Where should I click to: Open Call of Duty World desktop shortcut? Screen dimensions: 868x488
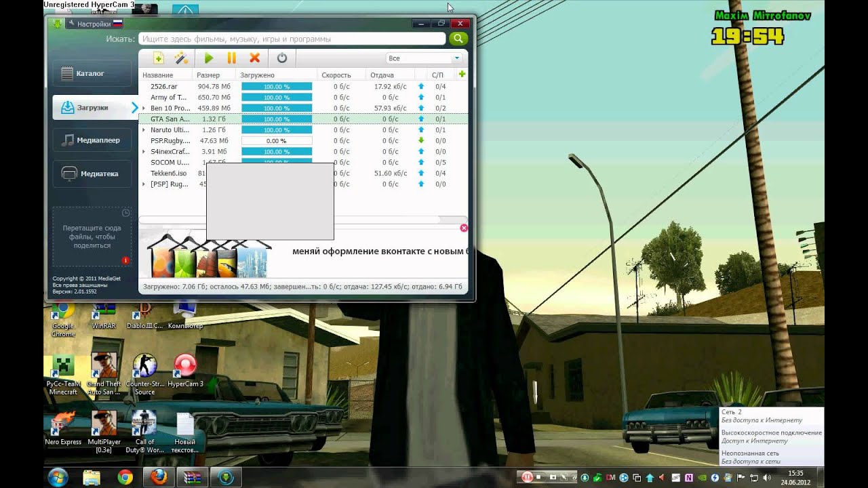click(144, 432)
